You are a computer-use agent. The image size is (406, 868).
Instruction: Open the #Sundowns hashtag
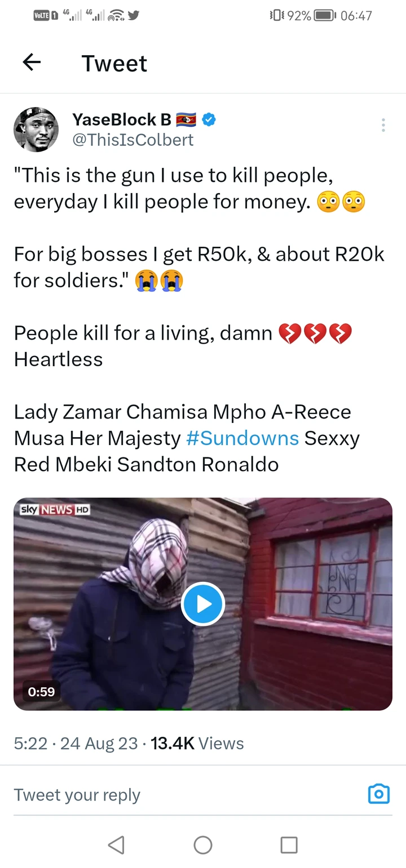242,438
